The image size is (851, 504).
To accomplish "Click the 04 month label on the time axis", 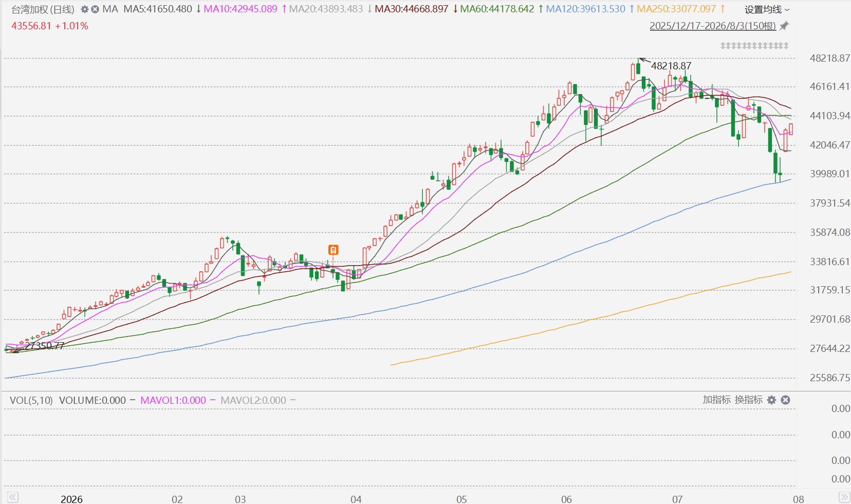I will [x=356, y=499].
